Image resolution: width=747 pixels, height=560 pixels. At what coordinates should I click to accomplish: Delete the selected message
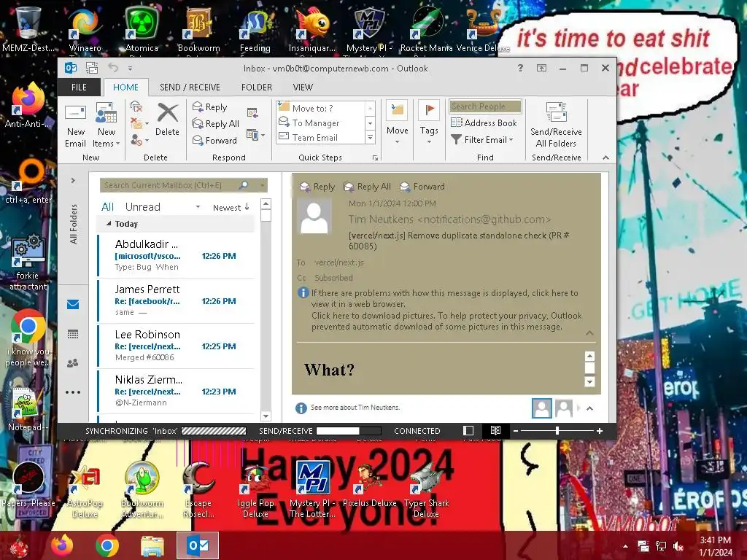(x=167, y=120)
